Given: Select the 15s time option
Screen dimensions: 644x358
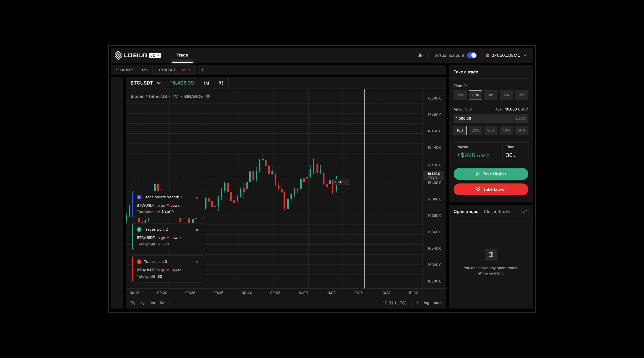Looking at the screenshot, I should 460,95.
